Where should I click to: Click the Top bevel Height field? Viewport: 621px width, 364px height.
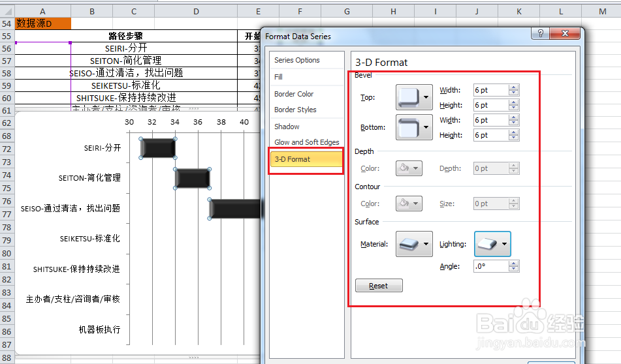point(491,105)
